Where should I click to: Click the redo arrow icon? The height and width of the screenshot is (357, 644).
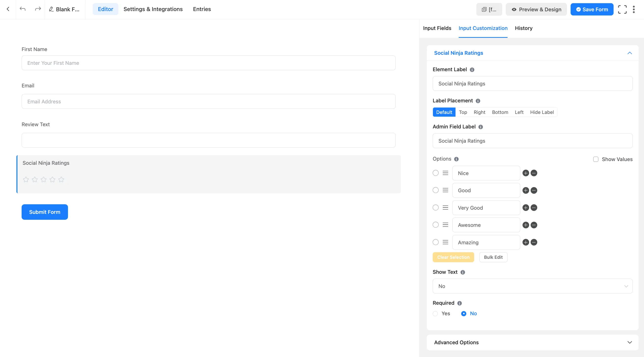click(x=38, y=9)
